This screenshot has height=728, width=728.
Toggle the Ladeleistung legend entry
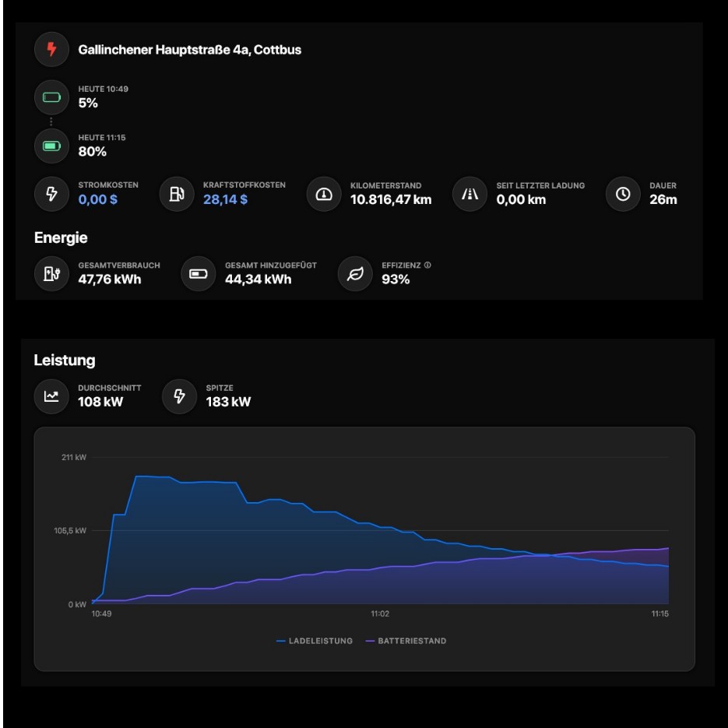pos(315,641)
